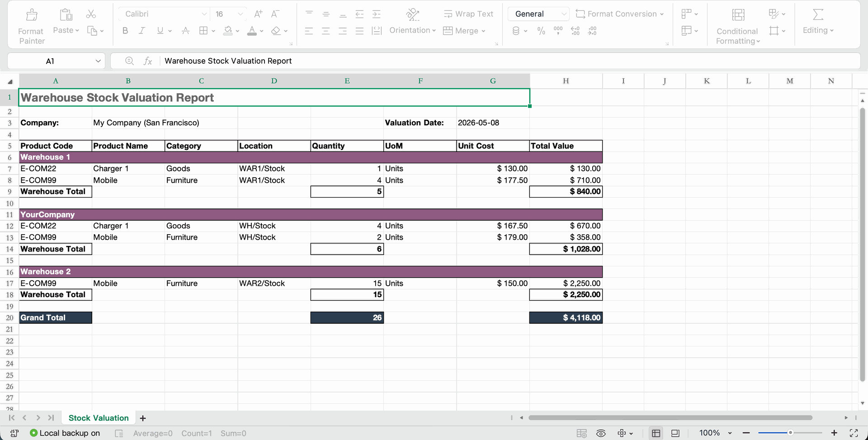Zoom in with the plus button
Viewport: 868px width, 440px height.
[x=834, y=433]
